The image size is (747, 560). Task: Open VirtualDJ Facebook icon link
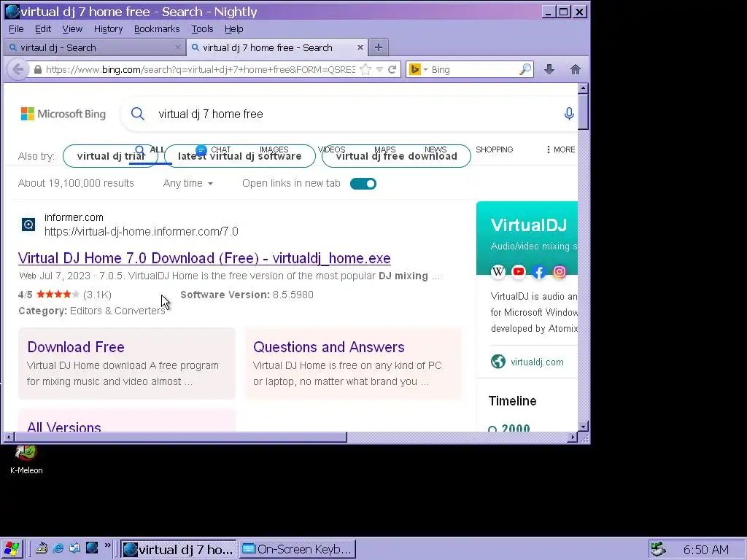[539, 271]
